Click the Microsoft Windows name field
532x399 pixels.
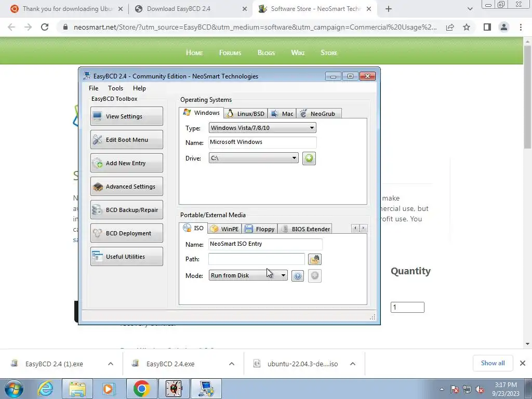tap(262, 142)
